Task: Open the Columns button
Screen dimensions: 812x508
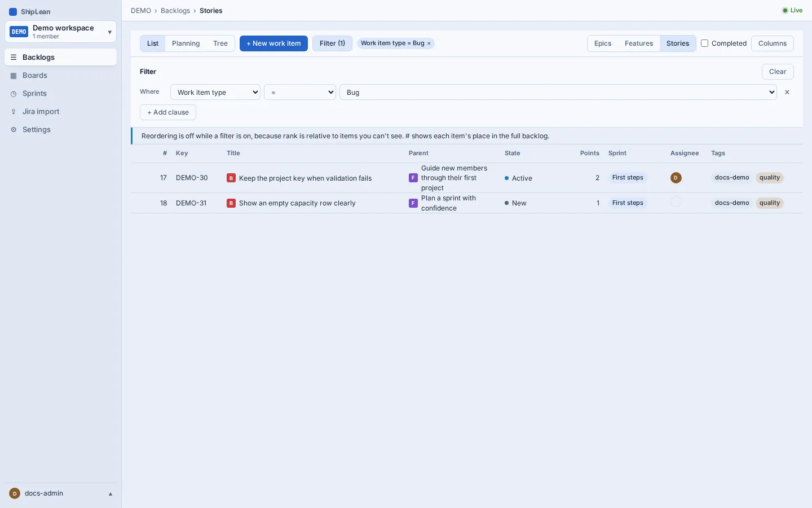Action: 773,43
